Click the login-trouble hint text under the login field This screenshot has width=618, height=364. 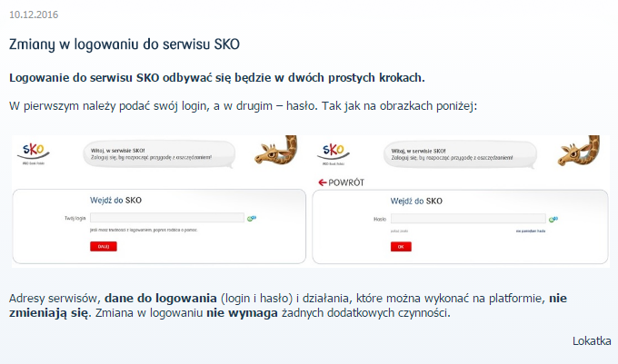tap(144, 230)
